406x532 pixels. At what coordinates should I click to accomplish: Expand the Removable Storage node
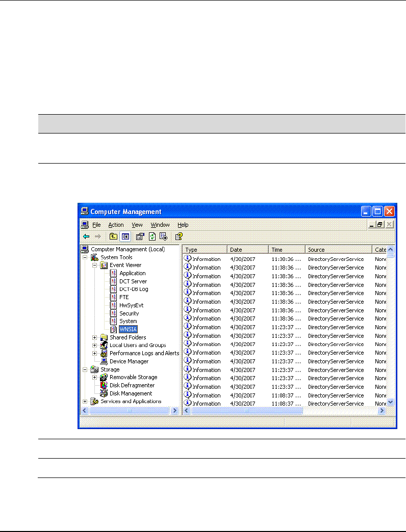pos(95,378)
